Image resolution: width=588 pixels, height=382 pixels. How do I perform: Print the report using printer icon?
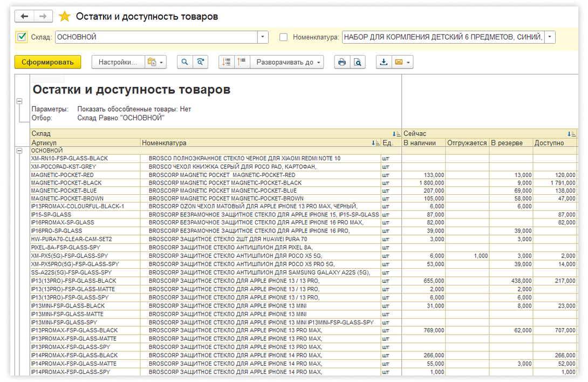[341, 62]
